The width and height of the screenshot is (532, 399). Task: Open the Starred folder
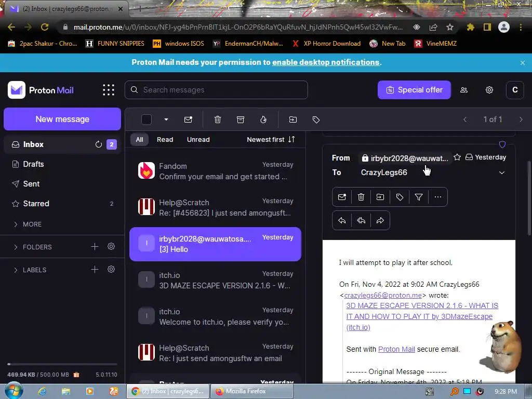pos(36,203)
